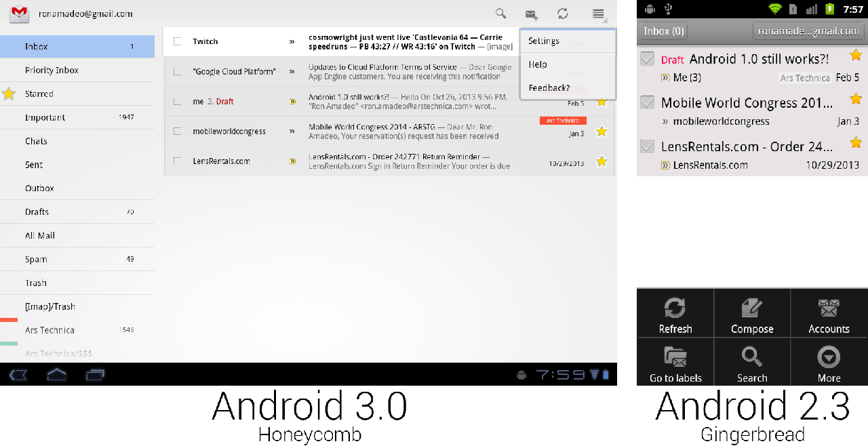
Task: Open the Priority Inbox label
Action: point(52,70)
